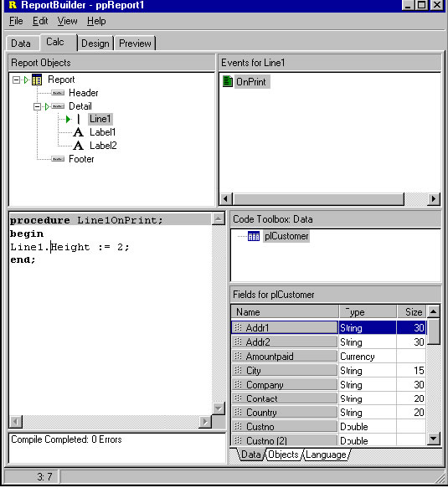Click the Report table icon in tree
This screenshot has height=493, width=448.
pyautogui.click(x=37, y=80)
